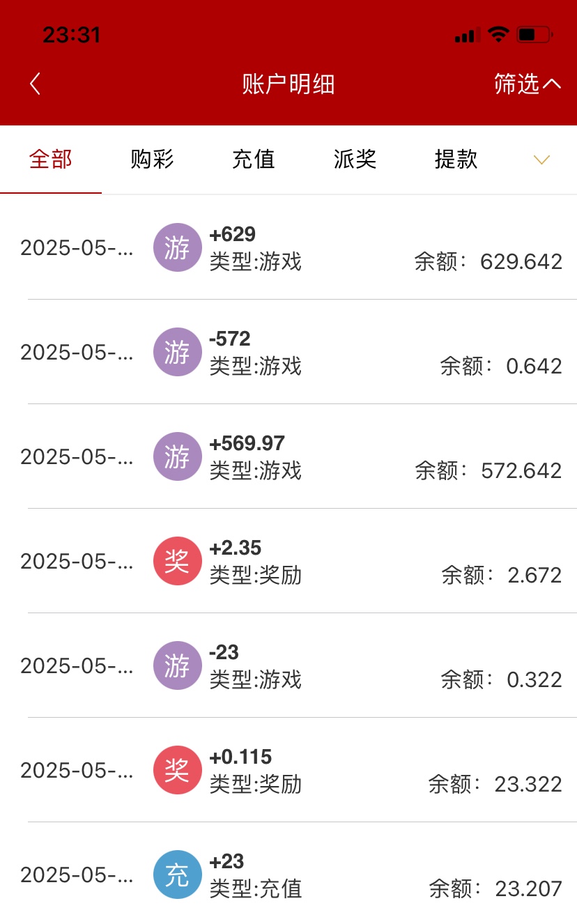577x924 pixels.
Task: Tap the purple 游 icon for +569.97
Action: pyautogui.click(x=177, y=456)
